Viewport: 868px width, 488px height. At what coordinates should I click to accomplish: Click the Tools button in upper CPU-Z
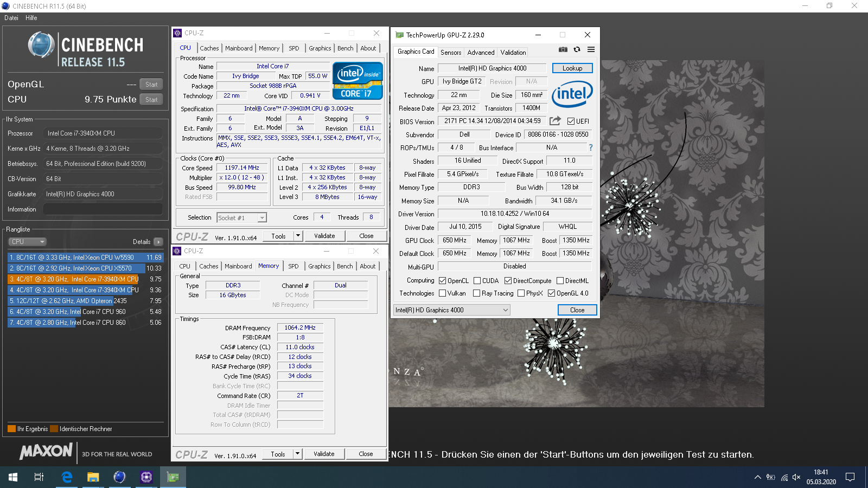[x=278, y=236]
